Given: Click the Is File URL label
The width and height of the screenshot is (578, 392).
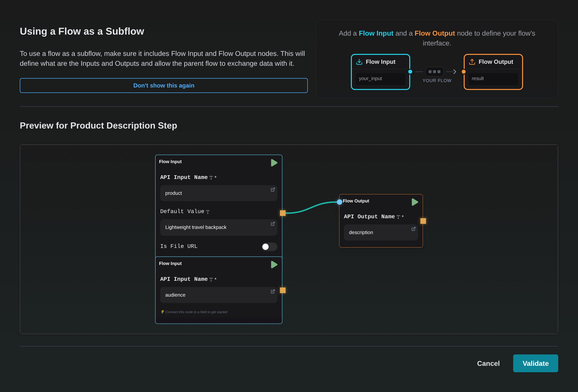Looking at the screenshot, I should (179, 246).
